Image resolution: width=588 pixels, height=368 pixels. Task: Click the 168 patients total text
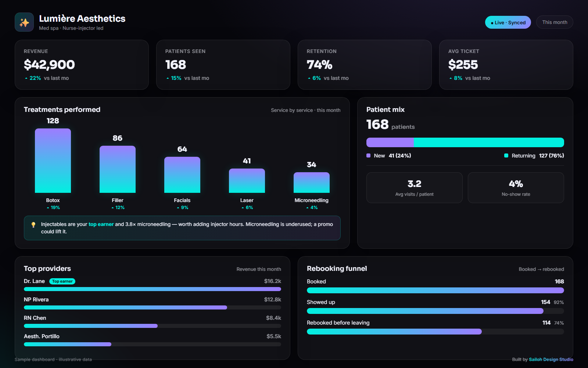click(390, 125)
